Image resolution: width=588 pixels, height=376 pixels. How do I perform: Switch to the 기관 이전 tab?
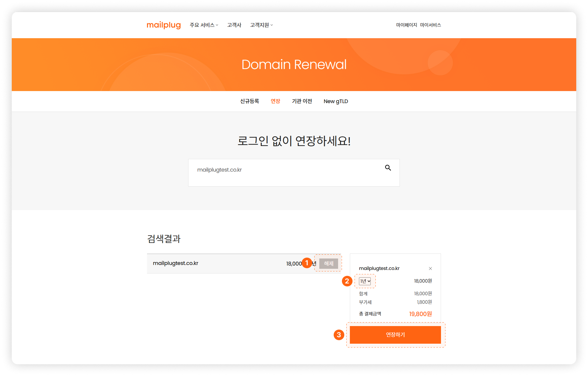click(302, 101)
